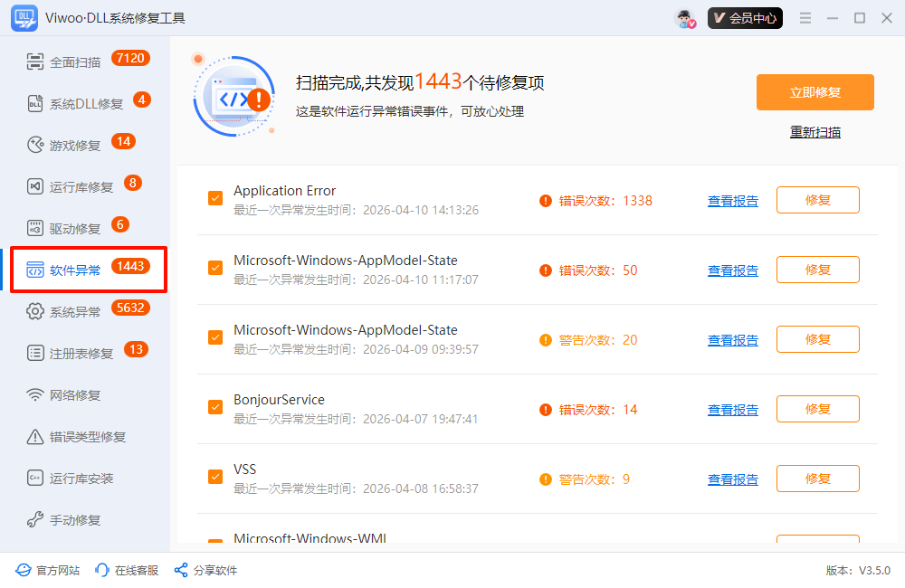Open online customer service (在线客服) in footer
The height and width of the screenshot is (588, 905).
pos(127,571)
